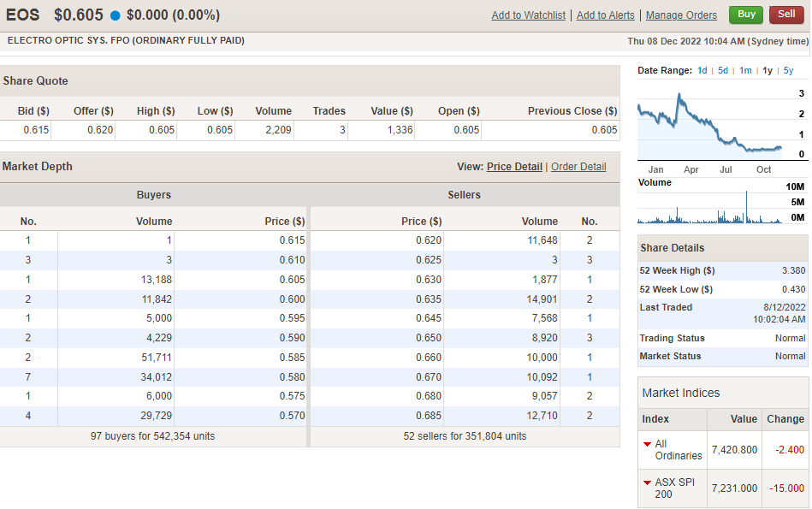Click the red down arrow beside All Ordinaries

pyautogui.click(x=647, y=444)
